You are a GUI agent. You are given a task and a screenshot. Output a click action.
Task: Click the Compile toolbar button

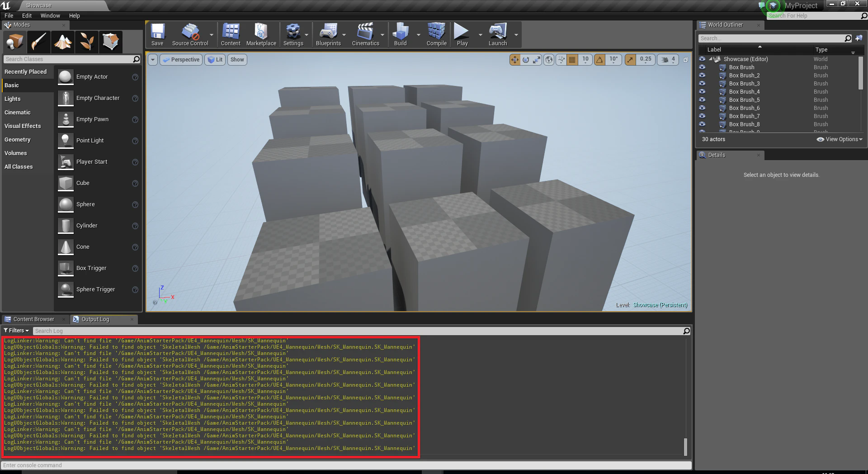(x=436, y=34)
